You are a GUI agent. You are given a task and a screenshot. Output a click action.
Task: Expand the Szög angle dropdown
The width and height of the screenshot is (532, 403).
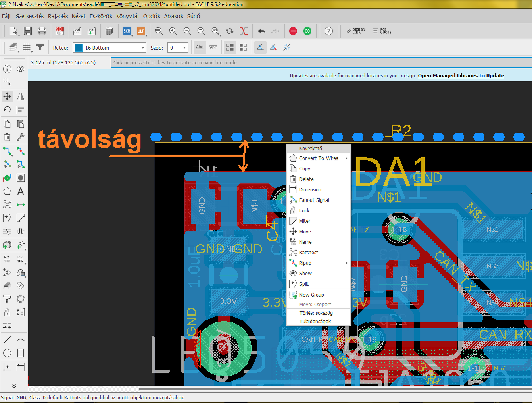point(178,48)
